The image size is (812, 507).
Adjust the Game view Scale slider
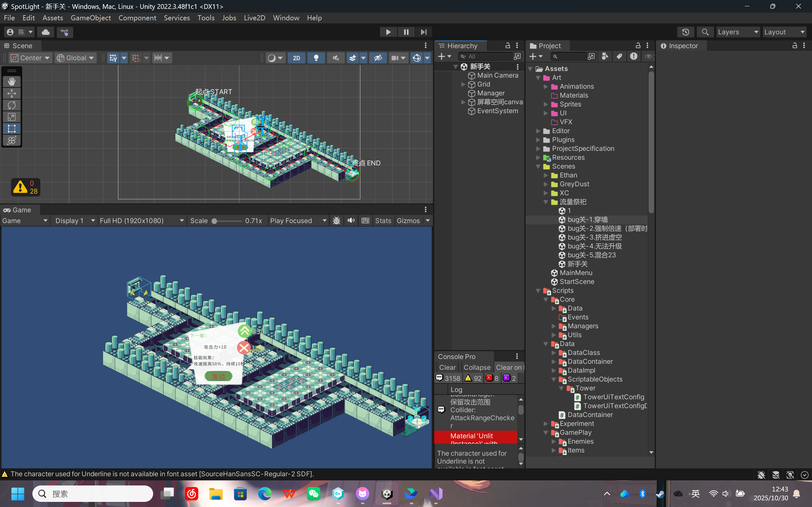tap(214, 221)
